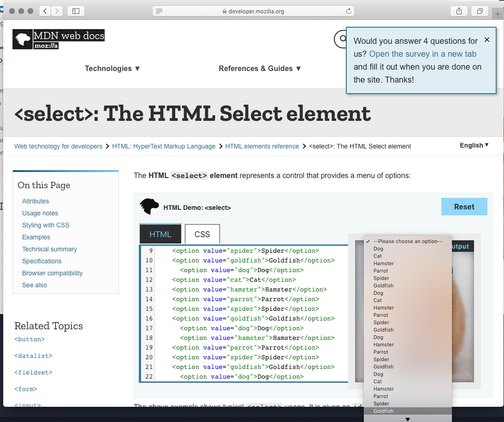Jump to the Usage notes section
The height and width of the screenshot is (422, 504).
point(40,213)
